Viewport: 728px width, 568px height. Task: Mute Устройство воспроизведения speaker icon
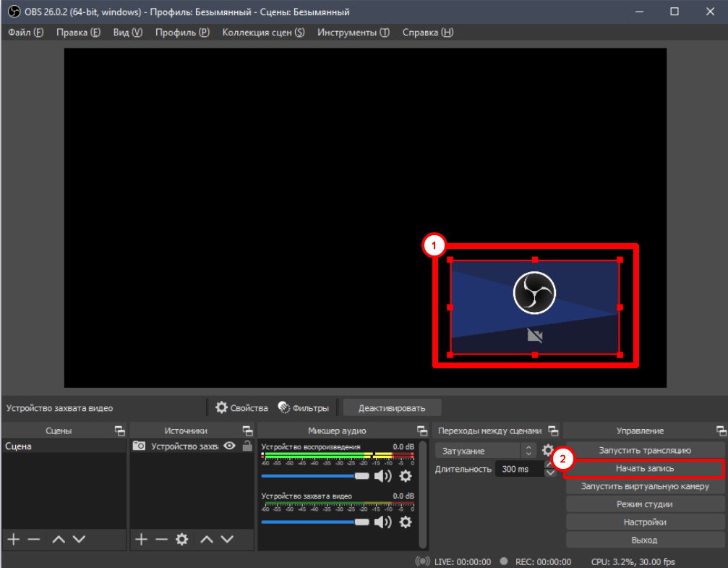tap(382, 476)
